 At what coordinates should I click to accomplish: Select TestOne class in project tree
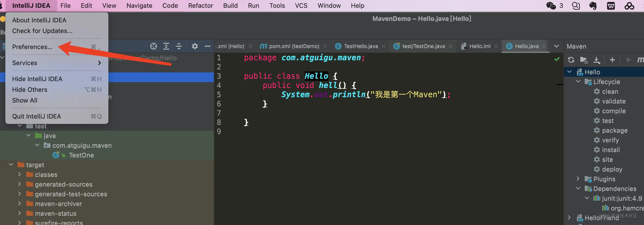(x=81, y=155)
